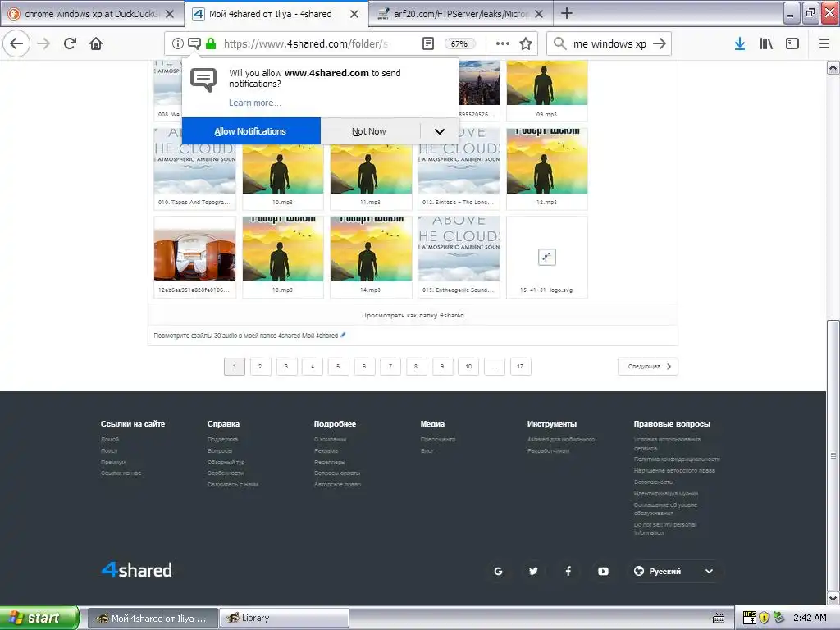Go to page 2 of results

pyautogui.click(x=260, y=367)
